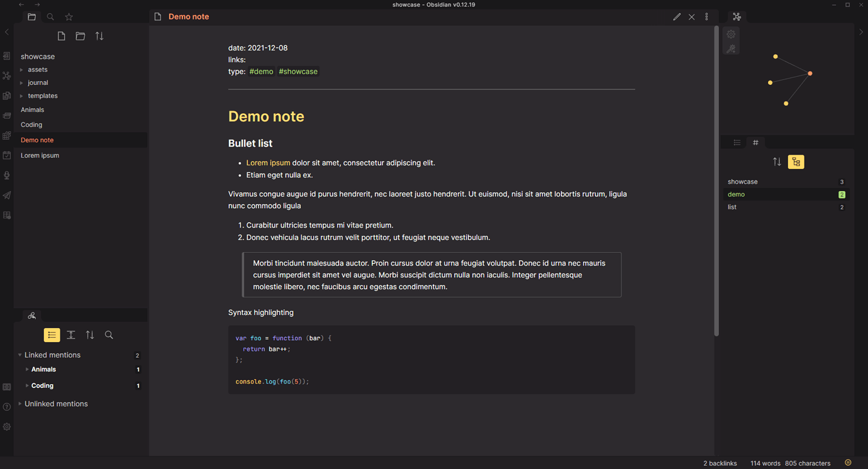
Task: Switch to the tags tab in right sidebar
Action: [x=755, y=142]
